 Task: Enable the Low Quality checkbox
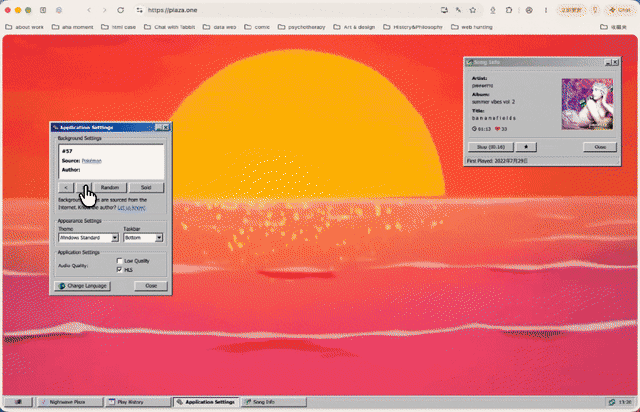point(120,261)
